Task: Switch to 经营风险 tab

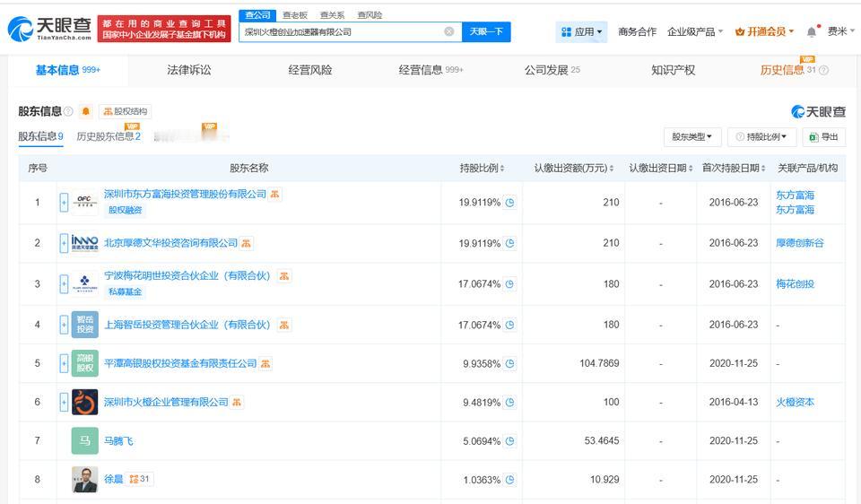Action: [x=310, y=70]
